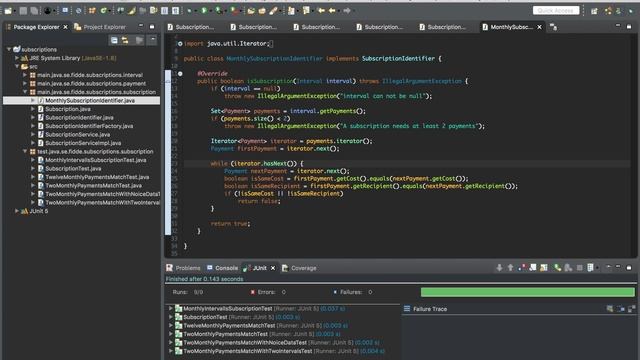Click Show Stack Trace in Console icon
This screenshot has width=640, height=360.
(610, 309)
